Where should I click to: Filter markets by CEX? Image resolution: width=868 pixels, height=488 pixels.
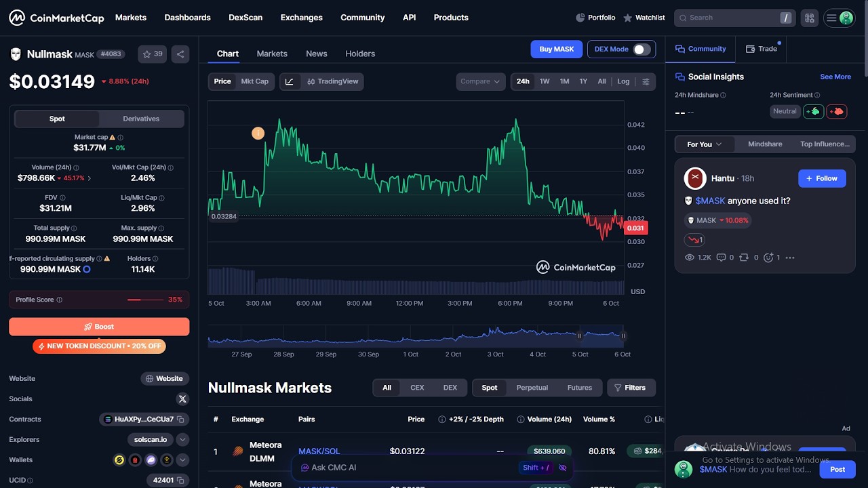pos(417,388)
